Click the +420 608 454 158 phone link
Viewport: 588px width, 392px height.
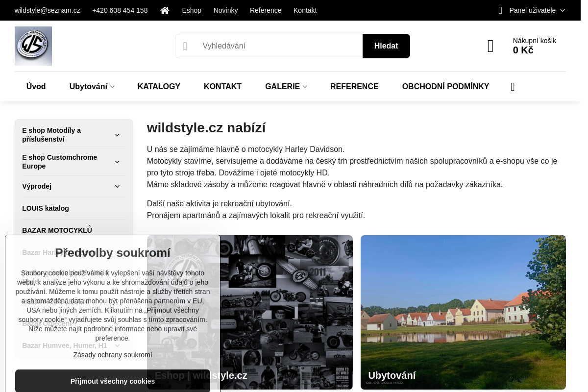coord(120,10)
